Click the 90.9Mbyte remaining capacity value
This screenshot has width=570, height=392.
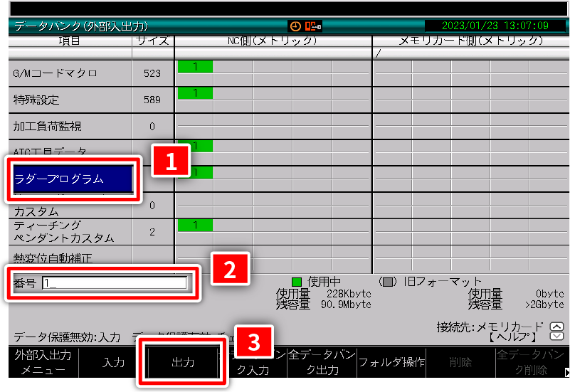click(x=346, y=304)
